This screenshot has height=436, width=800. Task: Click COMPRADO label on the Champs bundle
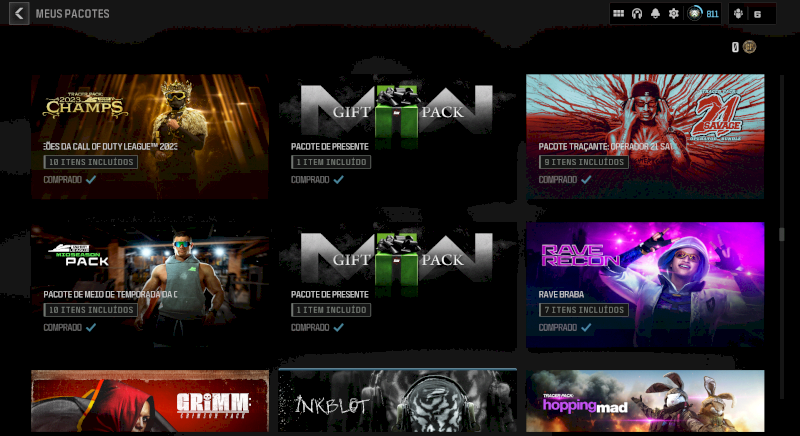pyautogui.click(x=62, y=179)
